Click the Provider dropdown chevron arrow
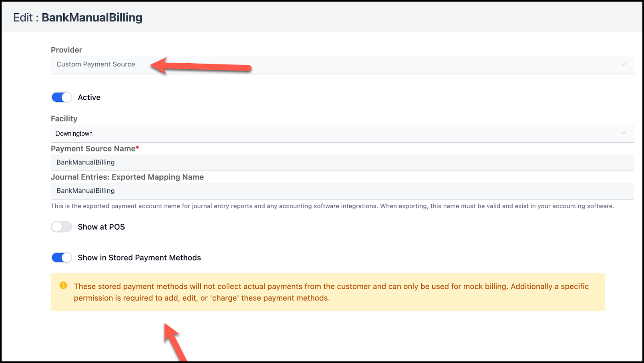This screenshot has height=363, width=644. point(623,64)
